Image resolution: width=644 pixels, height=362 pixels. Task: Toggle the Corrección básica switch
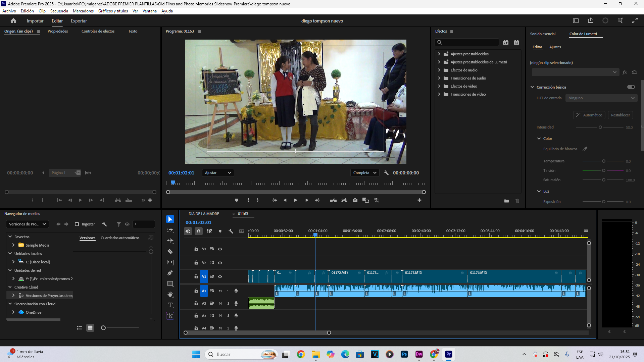(631, 87)
